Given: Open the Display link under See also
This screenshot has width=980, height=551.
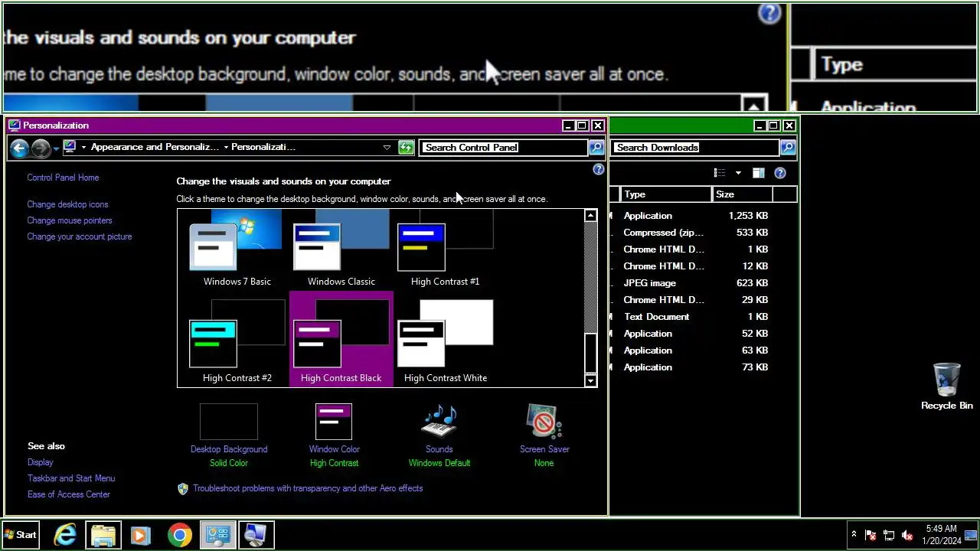Looking at the screenshot, I should (41, 462).
